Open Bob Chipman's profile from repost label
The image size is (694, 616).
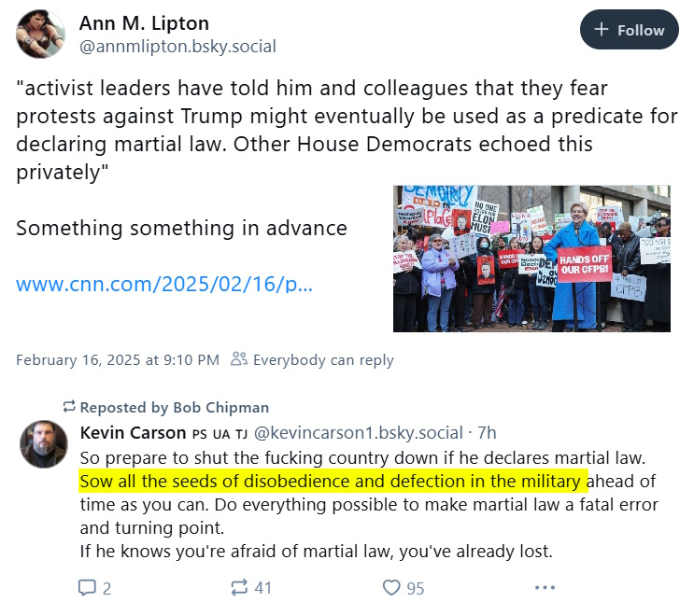tap(220, 407)
